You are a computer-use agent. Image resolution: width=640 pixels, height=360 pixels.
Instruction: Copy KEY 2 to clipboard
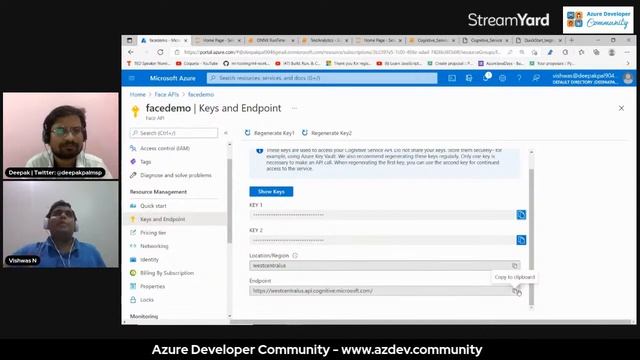[x=521, y=240]
